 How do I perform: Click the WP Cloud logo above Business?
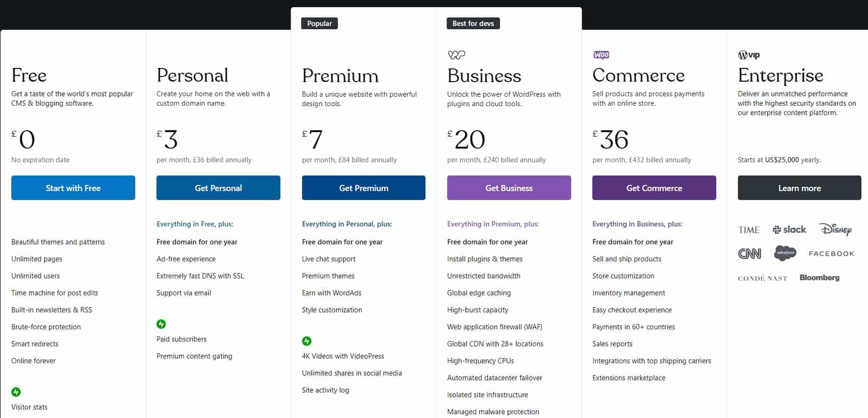456,55
